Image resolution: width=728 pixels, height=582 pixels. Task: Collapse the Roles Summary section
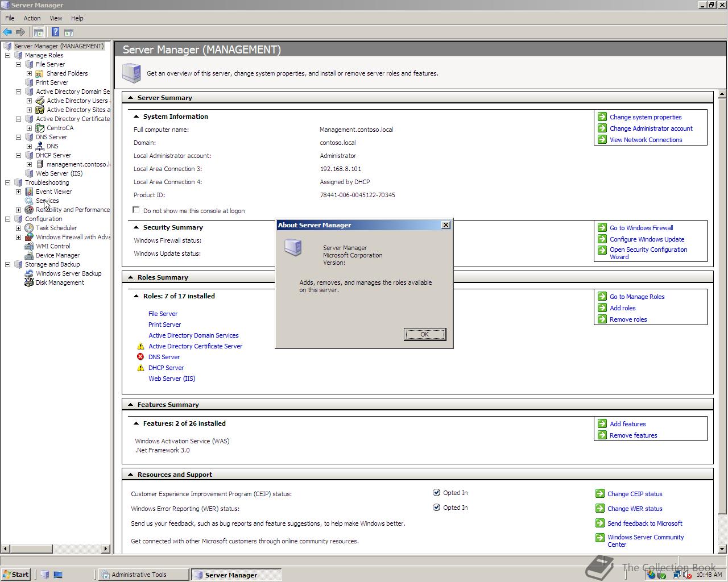click(x=130, y=277)
